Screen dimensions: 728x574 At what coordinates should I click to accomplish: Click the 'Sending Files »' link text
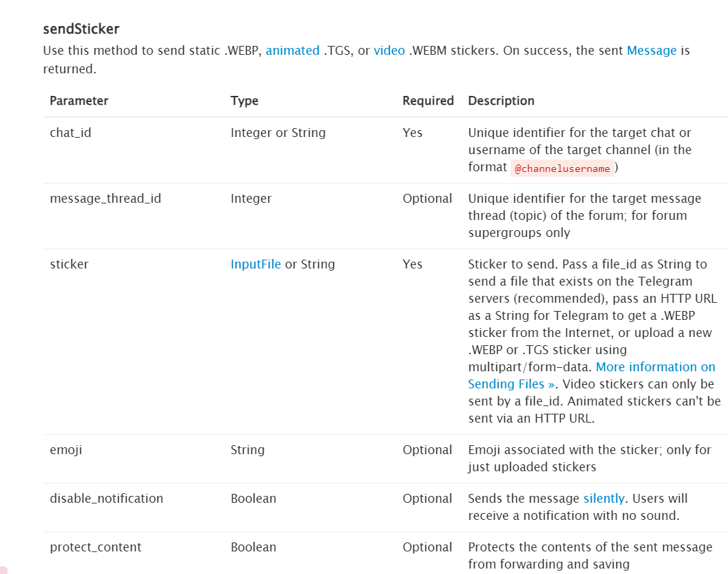pyautogui.click(x=511, y=384)
